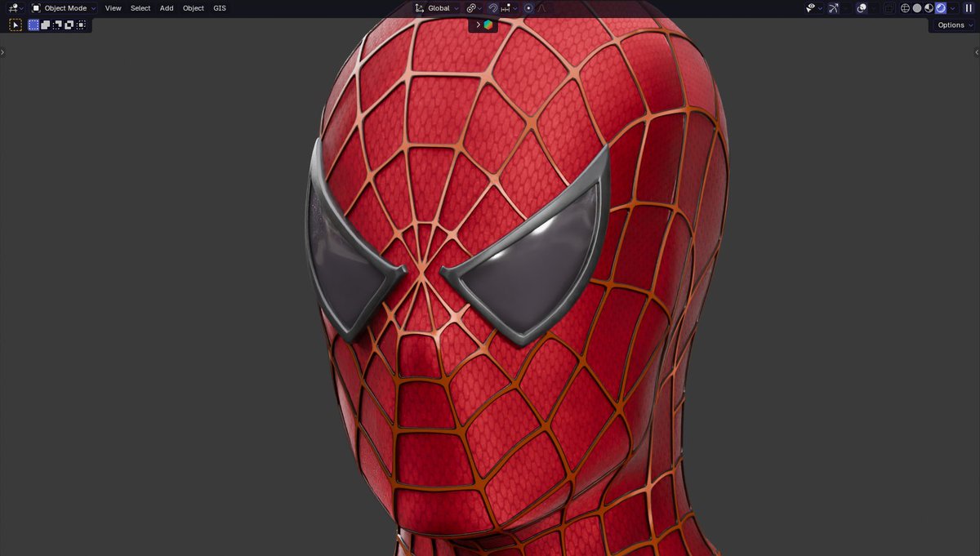
Task: Open the Options dropdown
Action: pos(955,25)
